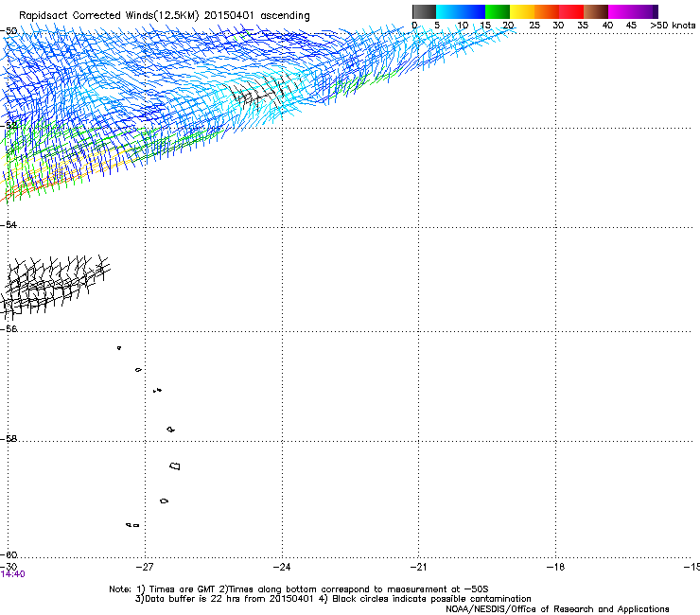Click the -21 longitude axis label
700x615 pixels.
pyautogui.click(x=418, y=567)
